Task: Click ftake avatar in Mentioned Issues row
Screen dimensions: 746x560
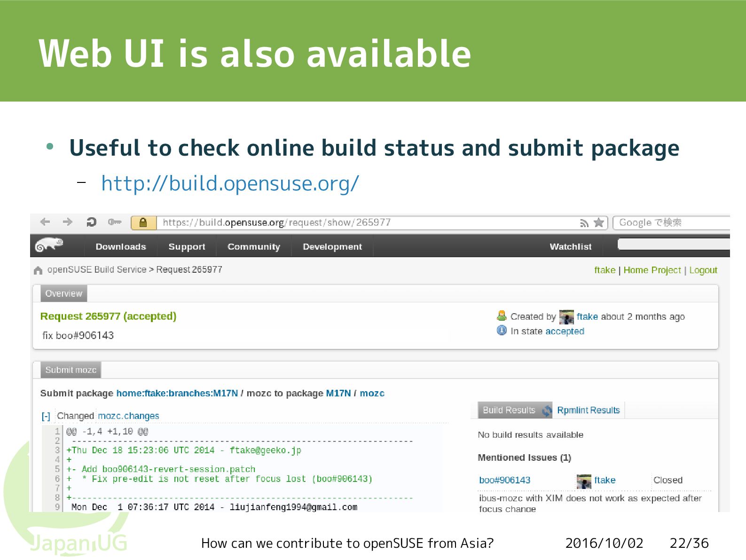Action: (584, 481)
